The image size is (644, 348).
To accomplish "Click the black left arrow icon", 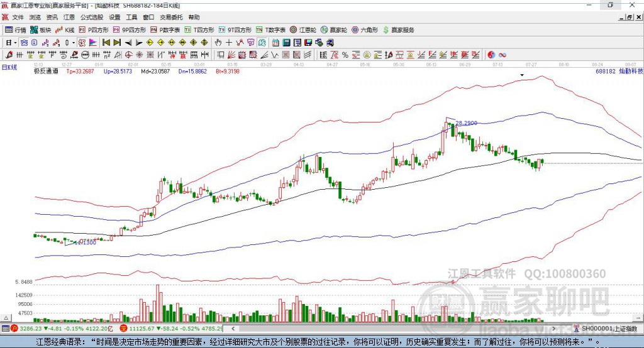I will 128,43.
